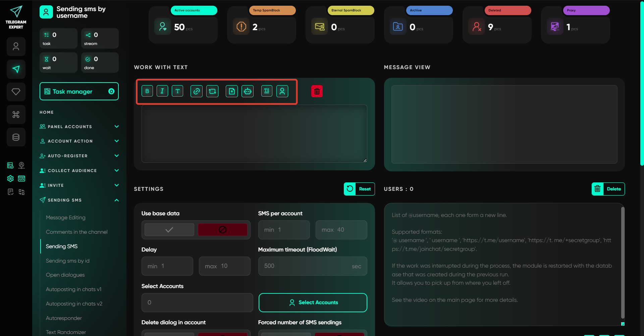Click the Bold formatting icon
Image resolution: width=644 pixels, height=336 pixels.
tap(147, 91)
